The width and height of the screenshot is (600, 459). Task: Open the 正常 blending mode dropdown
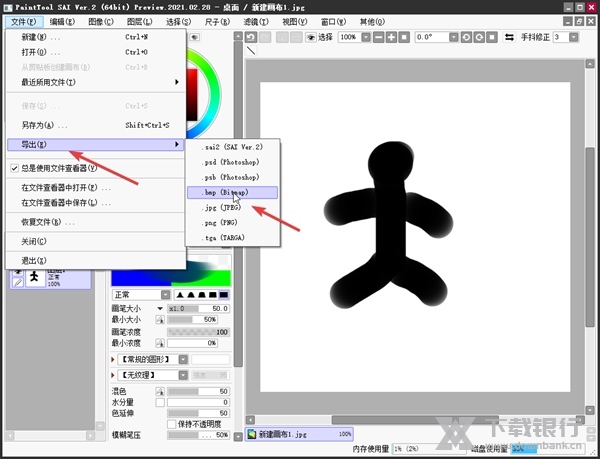click(140, 295)
